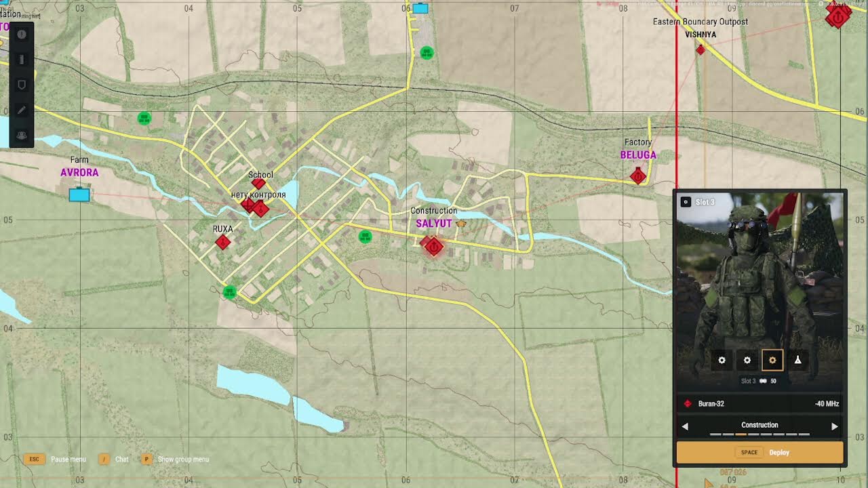Click the Slot 3 icon in loadout header
The width and height of the screenshot is (868, 488).
pos(686,202)
